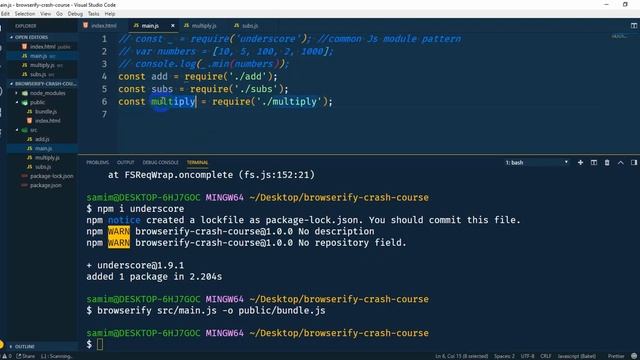Image resolution: width=640 pixels, height=360 pixels.
Task: Open the Debug menu
Action: [75, 14]
